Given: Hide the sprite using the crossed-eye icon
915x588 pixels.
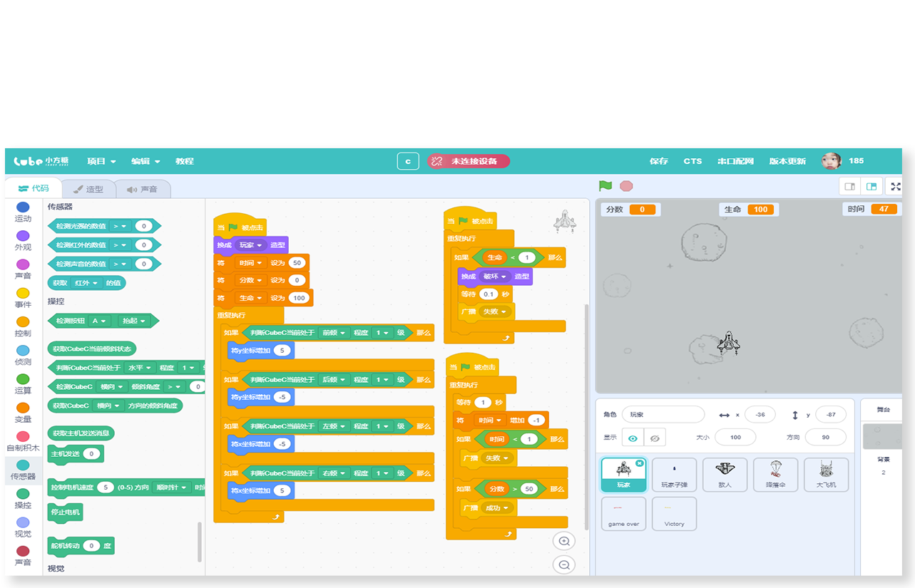Looking at the screenshot, I should pos(655,438).
